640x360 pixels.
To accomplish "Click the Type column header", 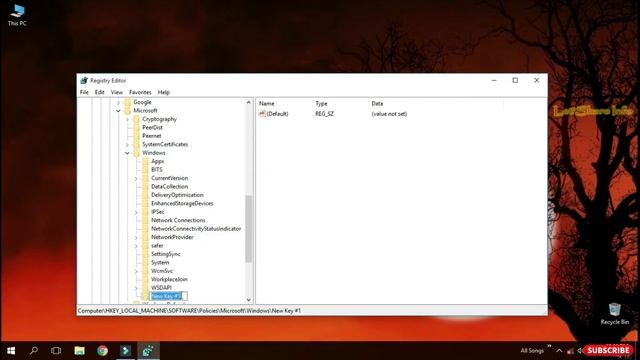I will [340, 104].
